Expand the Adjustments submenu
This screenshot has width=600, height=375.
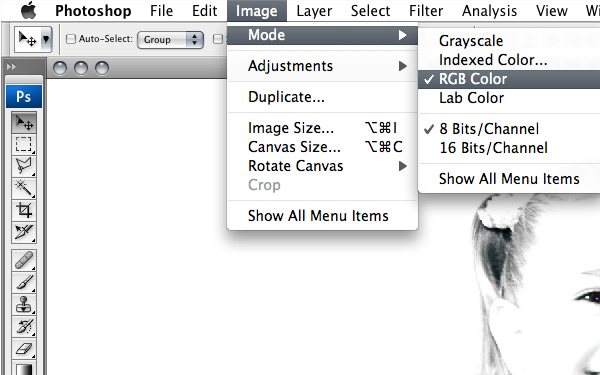click(x=322, y=66)
